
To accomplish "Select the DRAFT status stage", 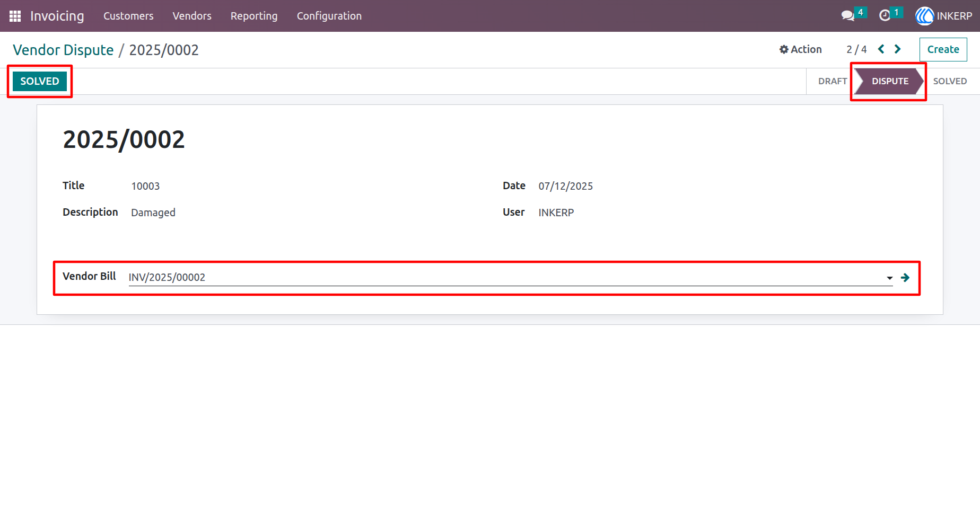I will [832, 81].
